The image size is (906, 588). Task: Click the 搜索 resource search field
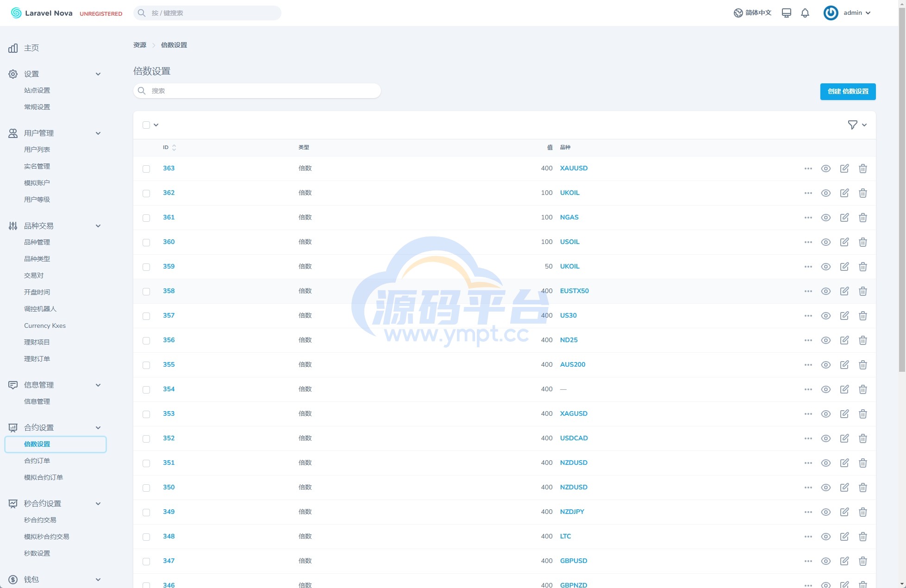coord(257,91)
